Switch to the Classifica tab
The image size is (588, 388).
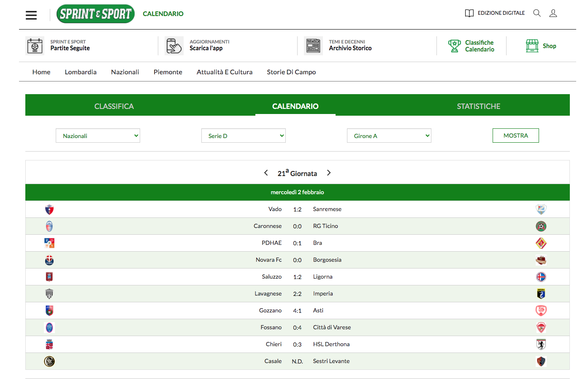coord(114,106)
